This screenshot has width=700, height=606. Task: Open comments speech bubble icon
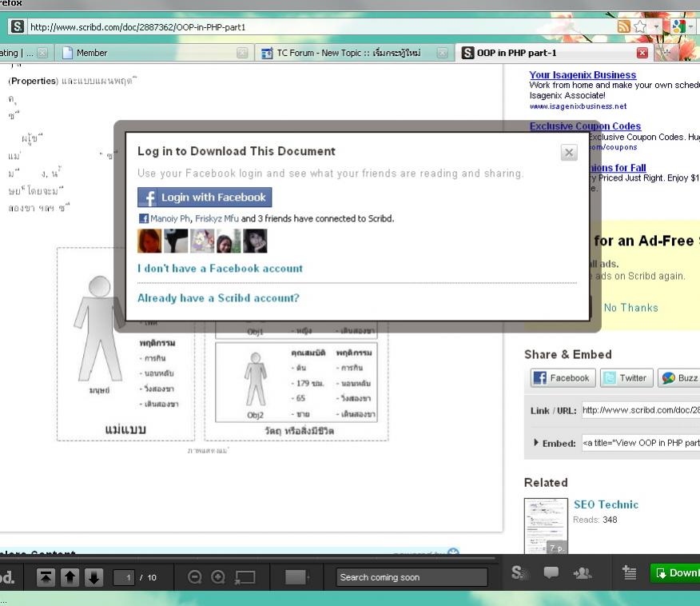[551, 572]
